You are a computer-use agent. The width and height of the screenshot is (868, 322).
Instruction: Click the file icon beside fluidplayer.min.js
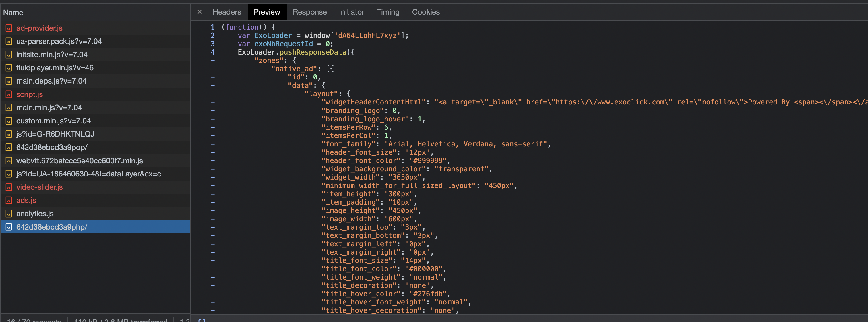9,68
